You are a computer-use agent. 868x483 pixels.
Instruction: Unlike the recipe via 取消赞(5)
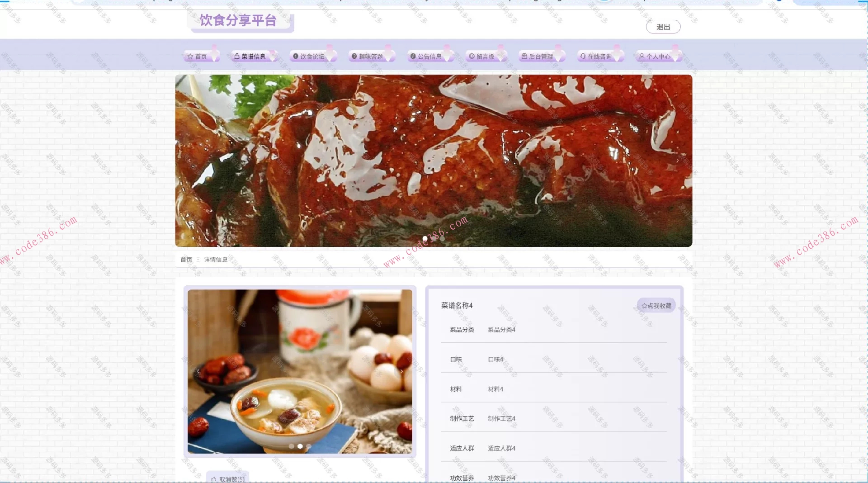pos(227,478)
